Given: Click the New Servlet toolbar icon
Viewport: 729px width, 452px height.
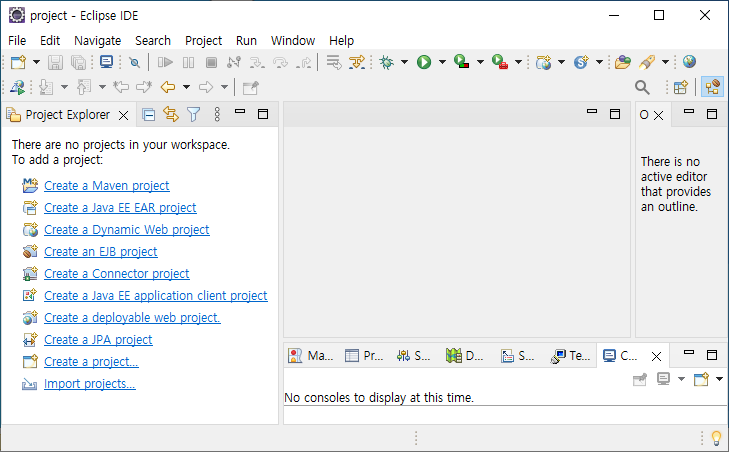Looking at the screenshot, I should pyautogui.click(x=581, y=62).
